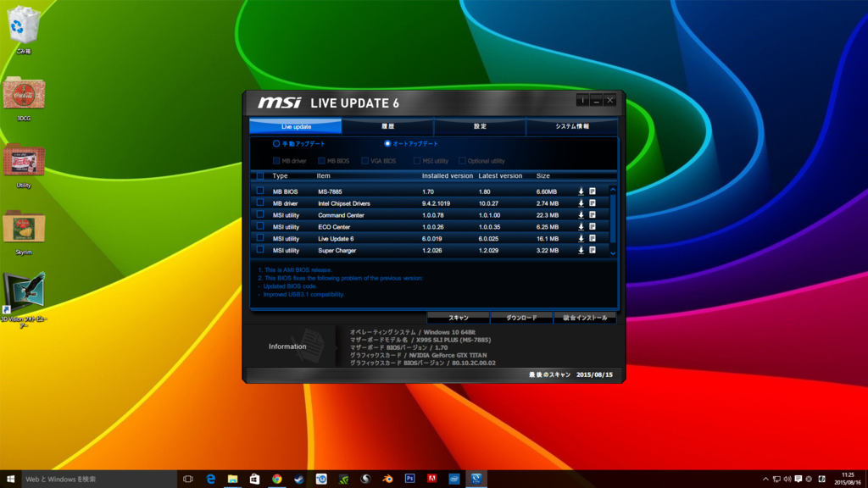
Task: Show hidden system tray icons chevron
Action: pyautogui.click(x=765, y=480)
